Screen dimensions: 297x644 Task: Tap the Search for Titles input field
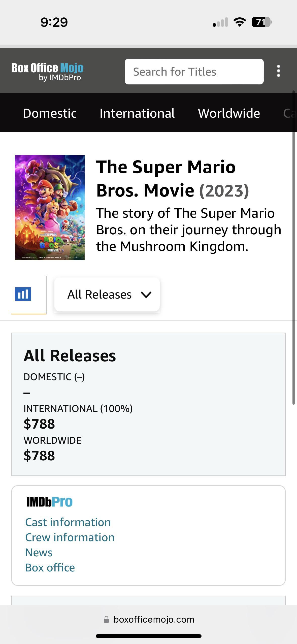click(194, 71)
